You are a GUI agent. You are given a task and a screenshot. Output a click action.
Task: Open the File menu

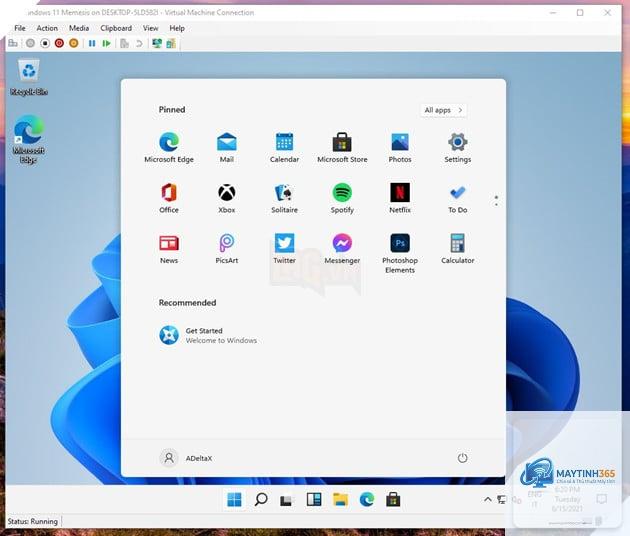(20, 28)
